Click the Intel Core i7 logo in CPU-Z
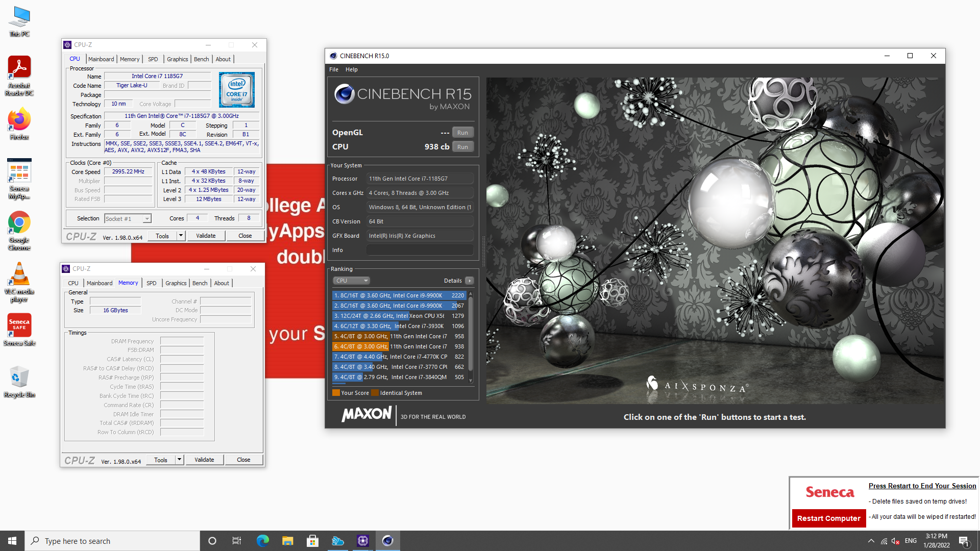This screenshot has width=980, height=551. point(236,90)
